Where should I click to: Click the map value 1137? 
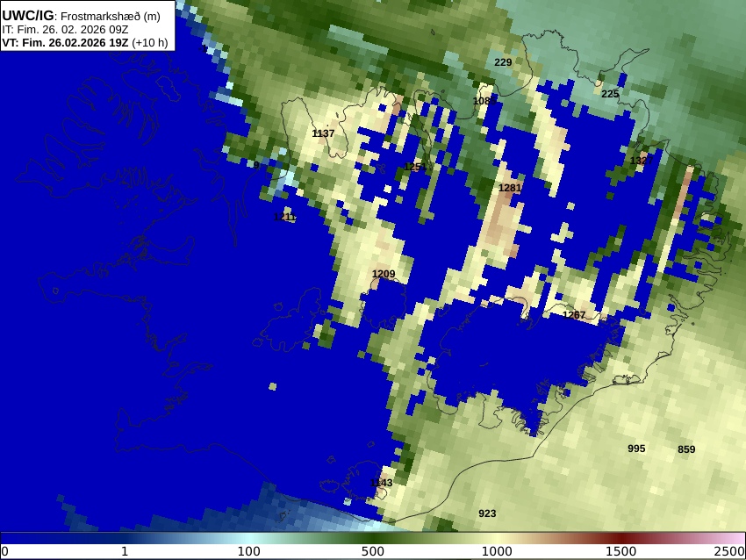pos(323,133)
